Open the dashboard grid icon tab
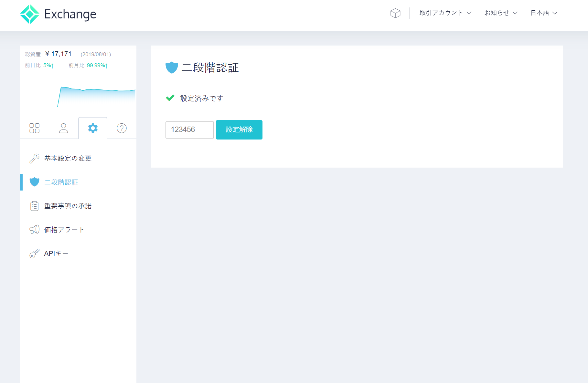The width and height of the screenshot is (588, 383). (34, 128)
